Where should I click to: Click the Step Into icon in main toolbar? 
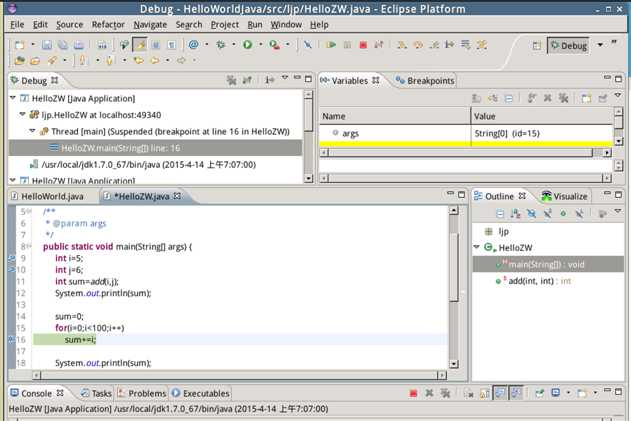coord(401,45)
